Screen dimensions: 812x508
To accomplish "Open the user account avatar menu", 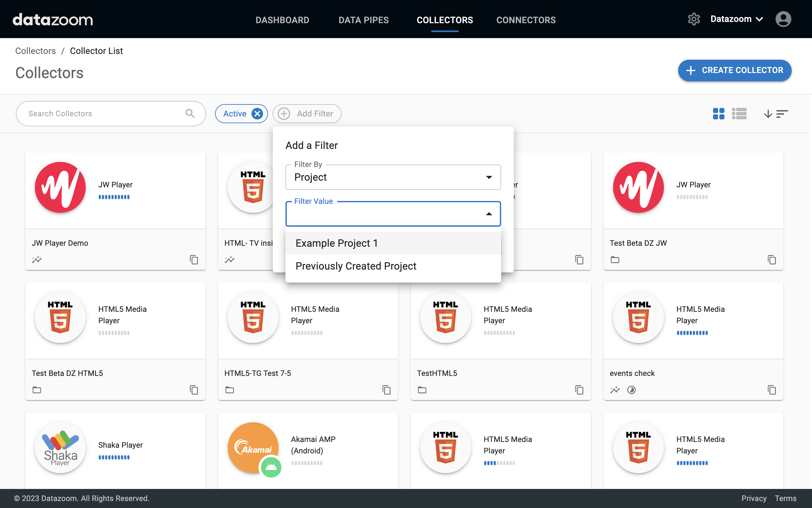I will (783, 19).
